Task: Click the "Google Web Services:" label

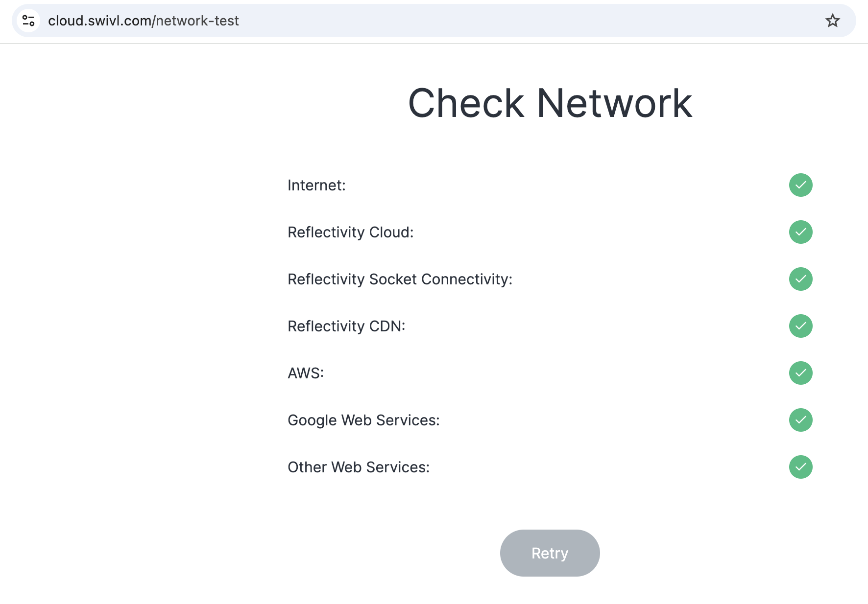Action: [363, 420]
